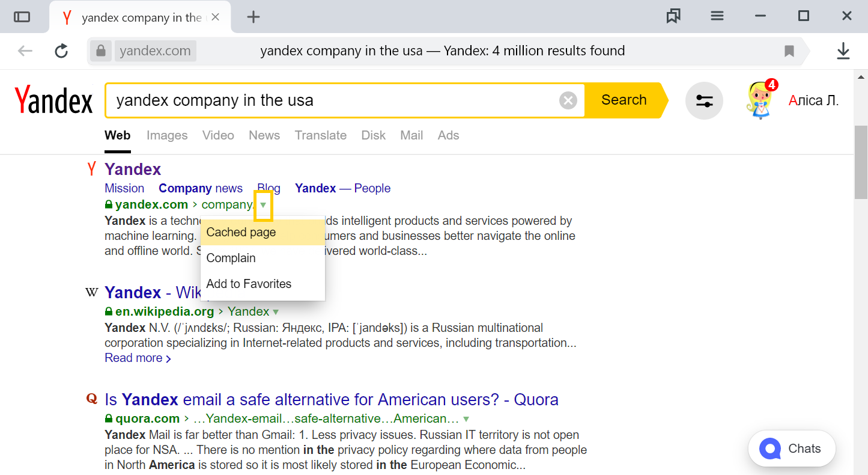
Task: Open search settings filter icon
Action: (704, 100)
